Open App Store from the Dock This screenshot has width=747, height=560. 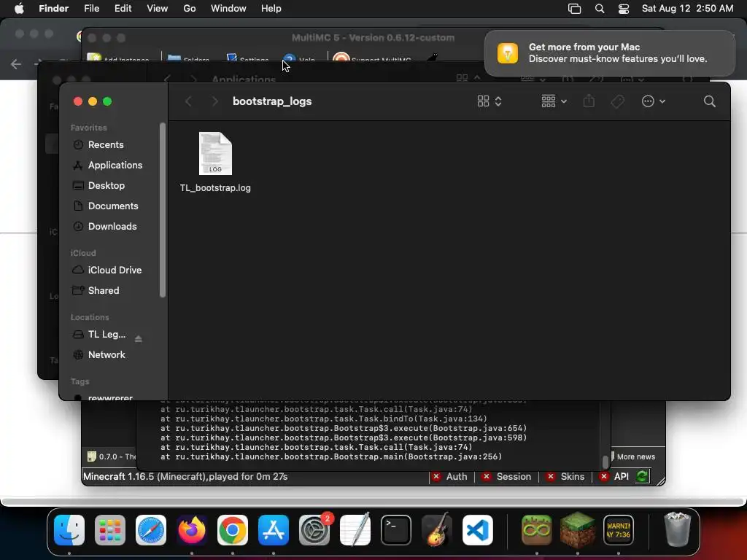274,530
